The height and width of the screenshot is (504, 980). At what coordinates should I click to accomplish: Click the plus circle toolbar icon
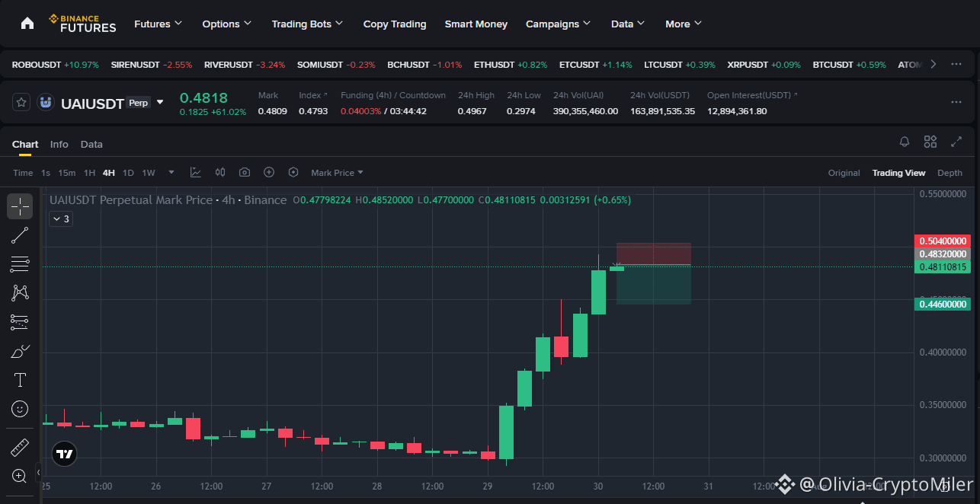[x=269, y=173]
